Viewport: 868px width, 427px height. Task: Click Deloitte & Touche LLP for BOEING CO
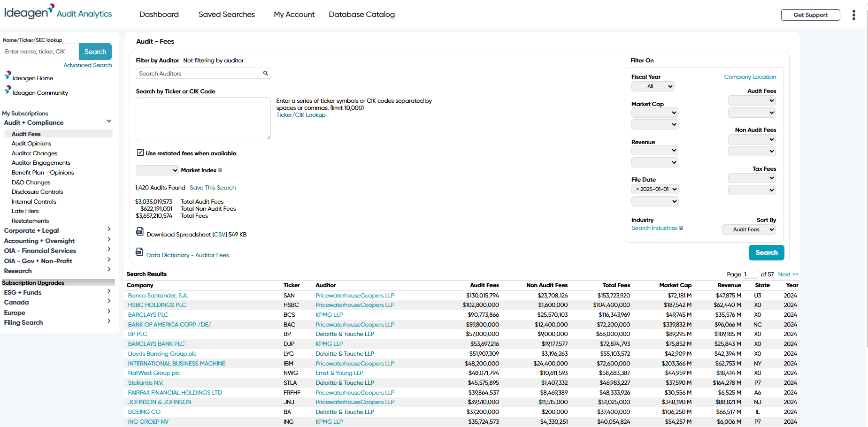345,412
